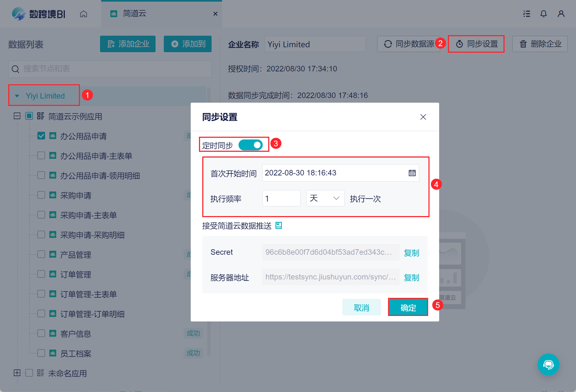Viewport: 576px width, 392px height.
Task: Open the customer service chat bubble
Action: 548,364
